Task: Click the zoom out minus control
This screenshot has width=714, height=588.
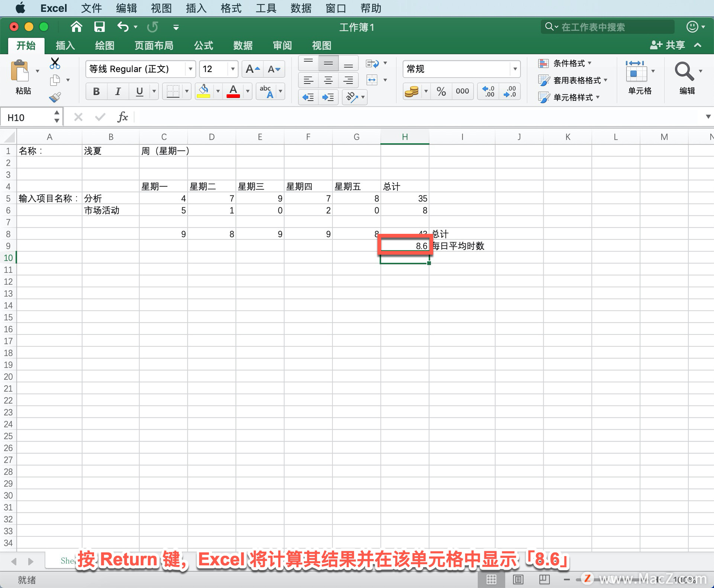Action: click(567, 579)
